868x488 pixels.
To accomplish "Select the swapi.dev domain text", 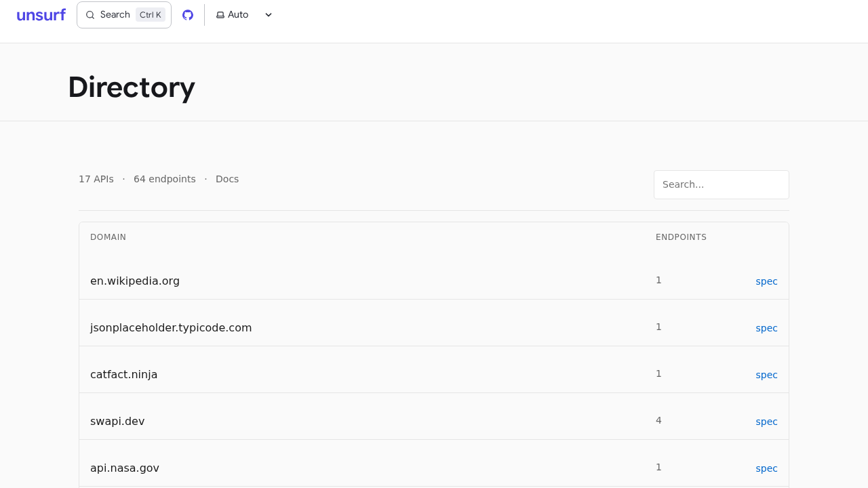I will pos(117,421).
